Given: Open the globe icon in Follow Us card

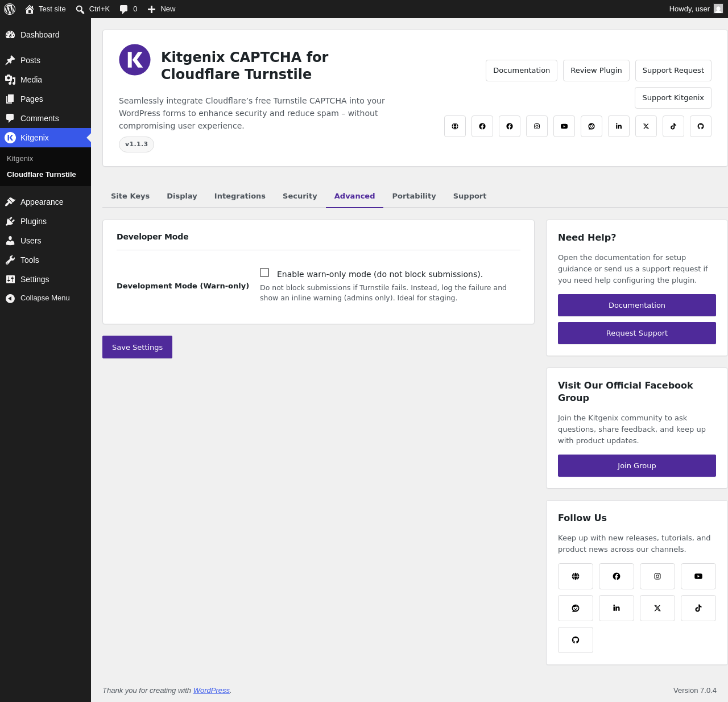Looking at the screenshot, I should coord(576,576).
